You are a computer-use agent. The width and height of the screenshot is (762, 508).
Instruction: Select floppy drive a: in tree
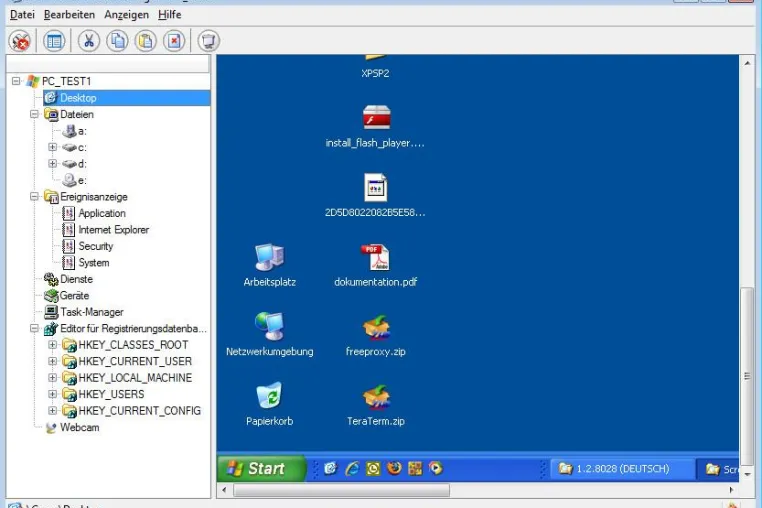tap(75, 131)
